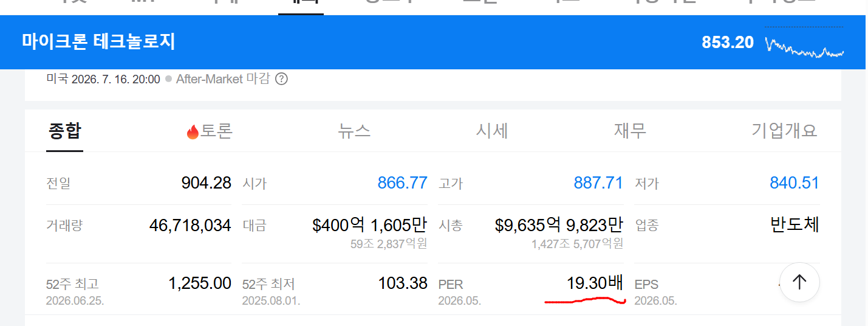868x326 pixels.
Task: Click the 52주 최저 label
Action: point(268,284)
